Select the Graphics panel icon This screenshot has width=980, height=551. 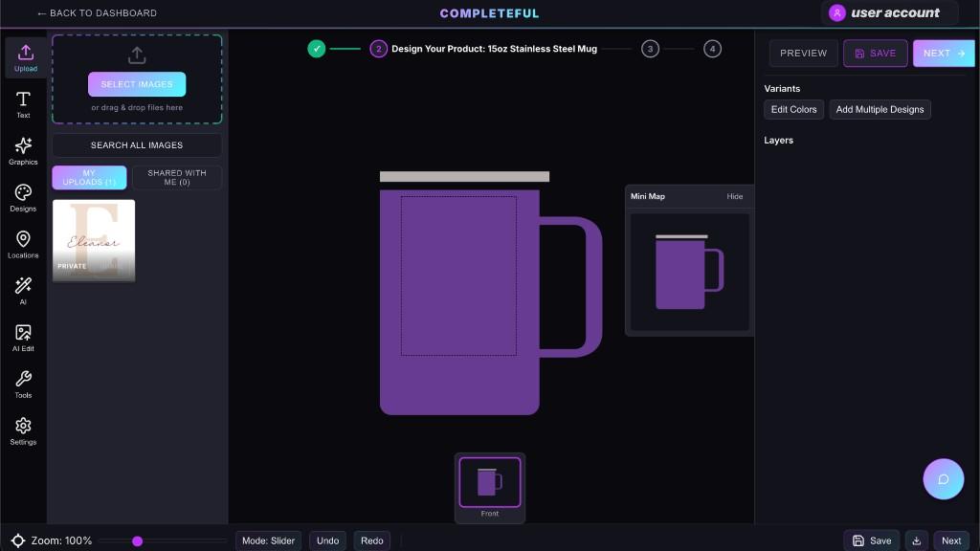click(23, 150)
